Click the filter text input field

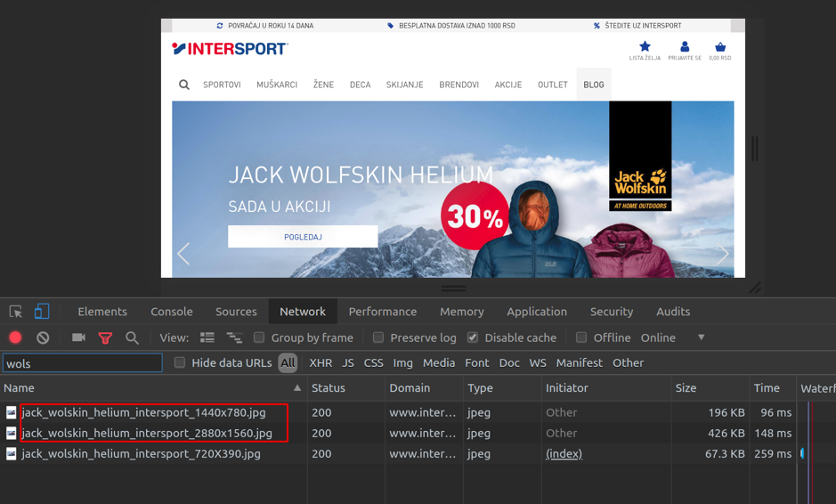point(82,363)
